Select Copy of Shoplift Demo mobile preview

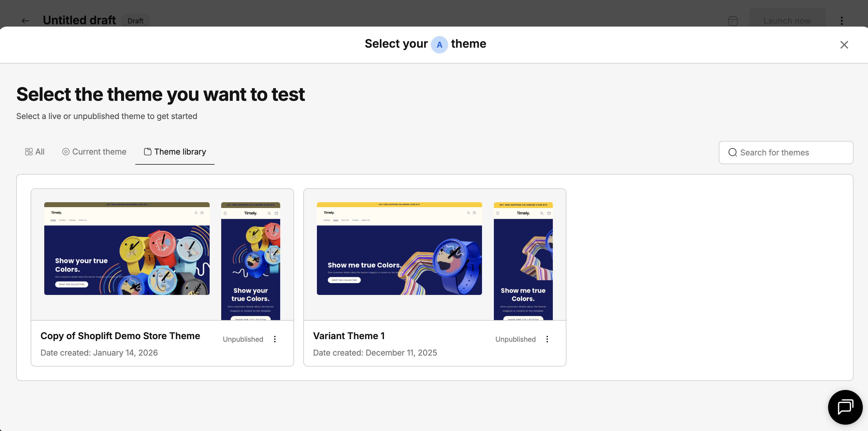pos(250,261)
